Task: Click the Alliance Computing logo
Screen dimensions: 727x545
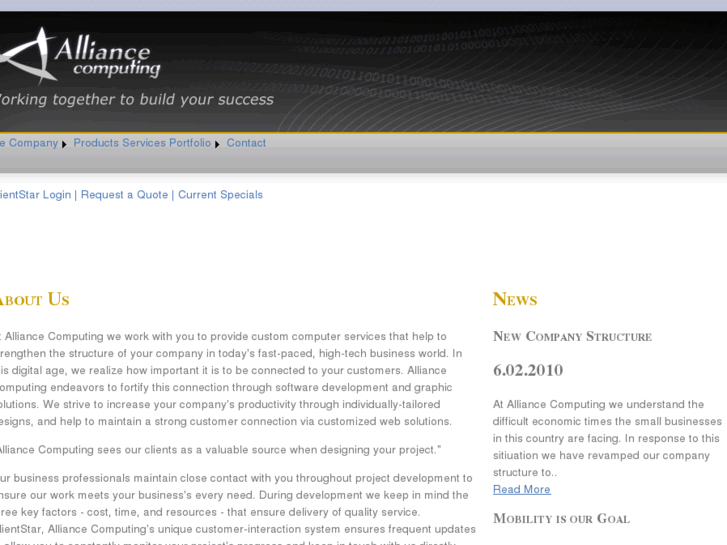Action: 80,55
